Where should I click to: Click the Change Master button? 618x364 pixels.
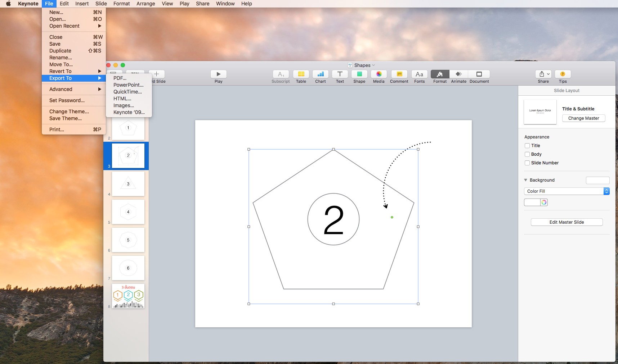pos(583,118)
